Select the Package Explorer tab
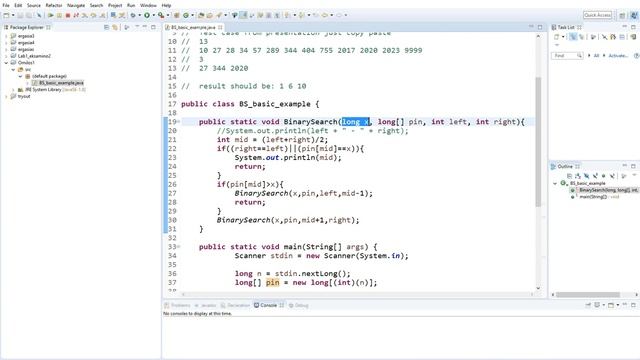640x360 pixels. tap(27, 27)
